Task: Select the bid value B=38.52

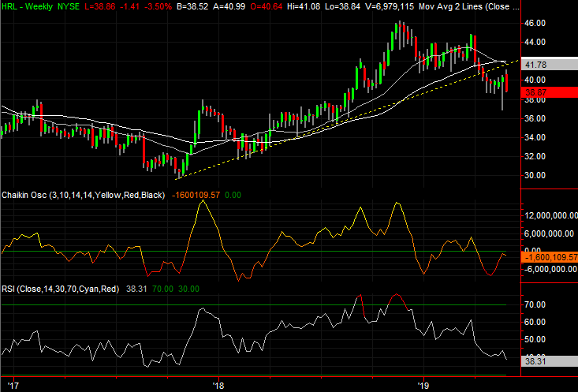Action: coord(192,6)
